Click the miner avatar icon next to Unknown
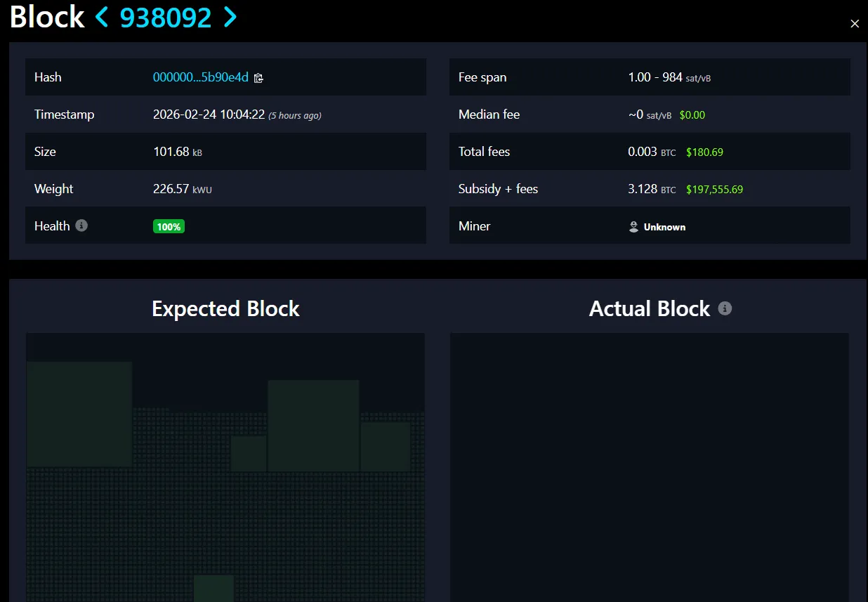Image resolution: width=868 pixels, height=602 pixels. pos(633,226)
